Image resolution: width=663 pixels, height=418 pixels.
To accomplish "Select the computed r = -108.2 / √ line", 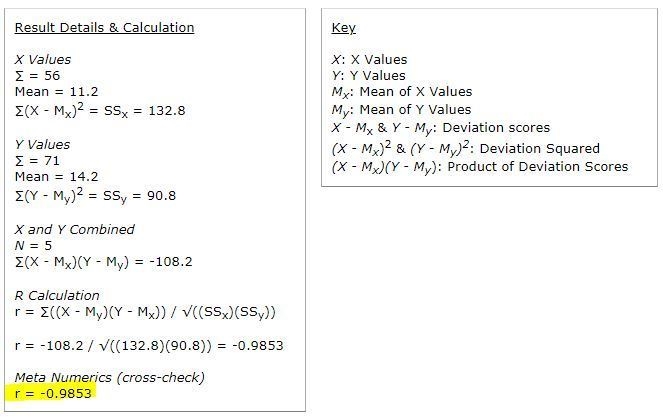I will point(149,346).
